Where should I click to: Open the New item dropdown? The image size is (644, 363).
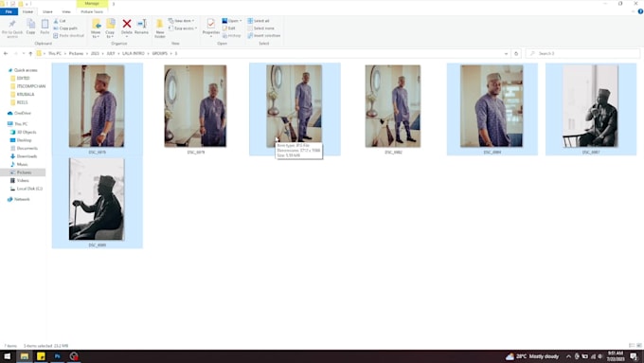pyautogui.click(x=181, y=21)
